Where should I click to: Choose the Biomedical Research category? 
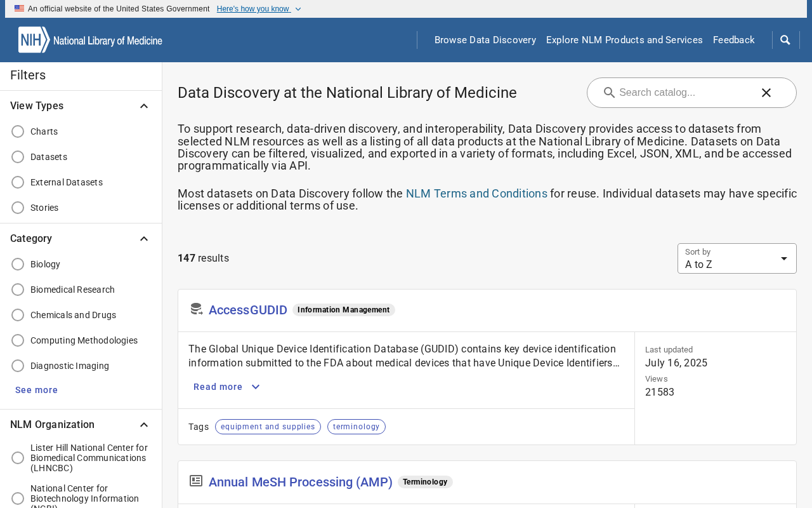tap(18, 290)
